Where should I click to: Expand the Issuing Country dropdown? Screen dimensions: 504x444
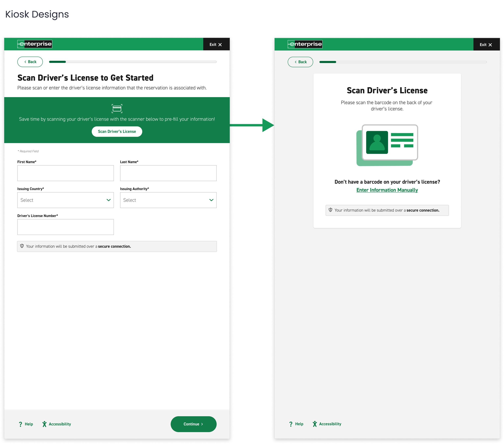[x=66, y=200]
